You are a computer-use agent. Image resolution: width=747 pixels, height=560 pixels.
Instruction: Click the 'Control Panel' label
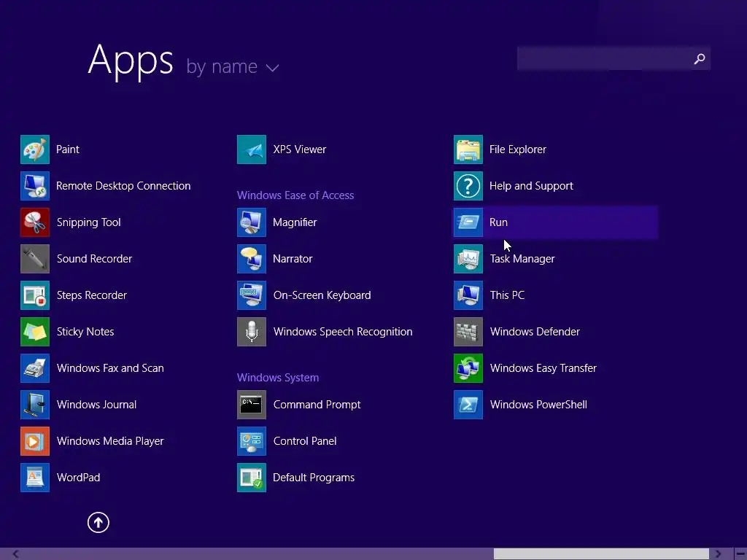[x=305, y=441]
